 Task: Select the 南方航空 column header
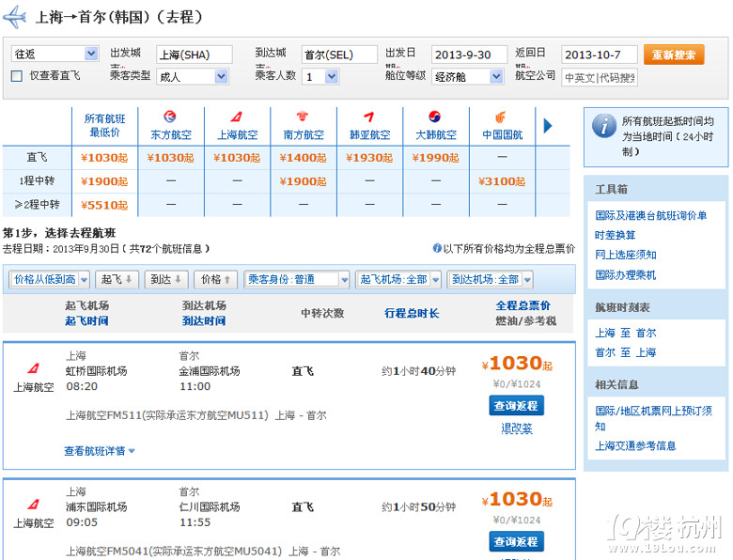(304, 126)
